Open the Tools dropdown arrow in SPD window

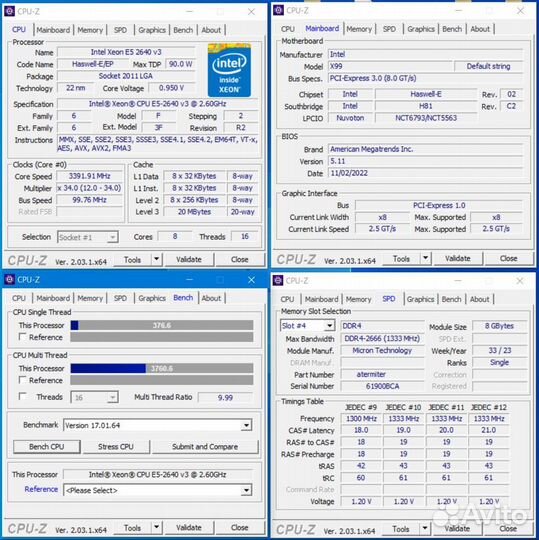(x=425, y=528)
